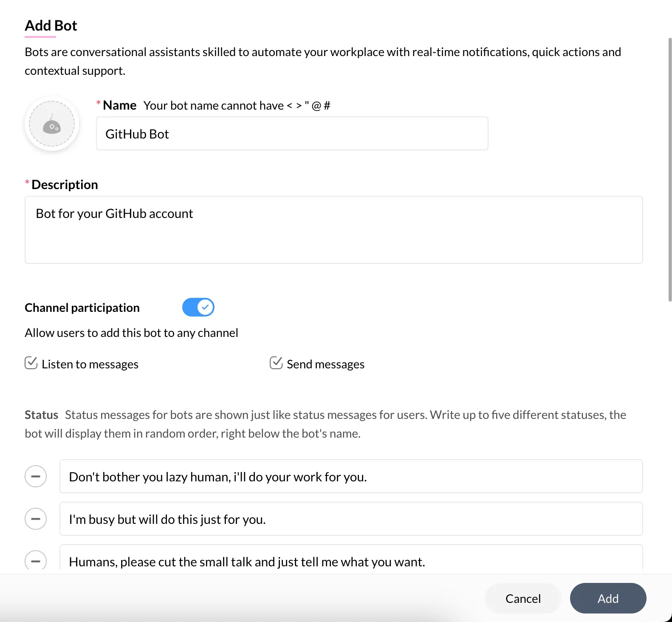The image size is (672, 622).
Task: Remove the "Don't bother you lazy human" status
Action: tap(36, 476)
